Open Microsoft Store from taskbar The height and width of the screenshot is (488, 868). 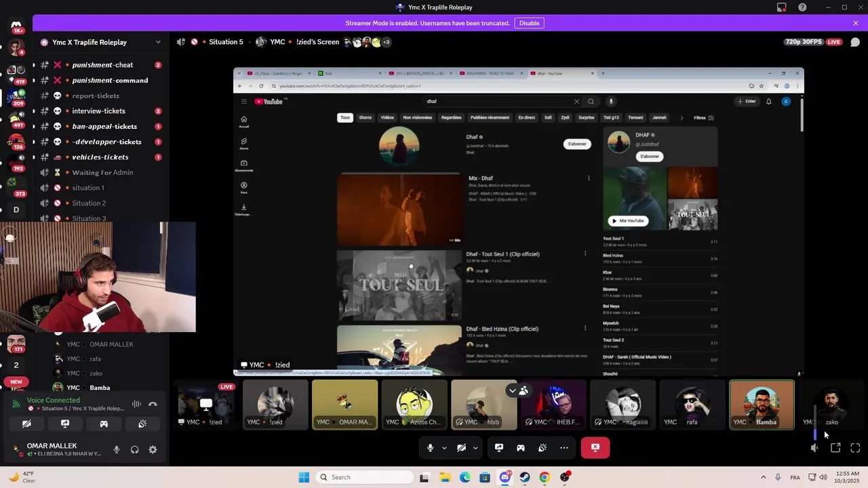point(485,477)
